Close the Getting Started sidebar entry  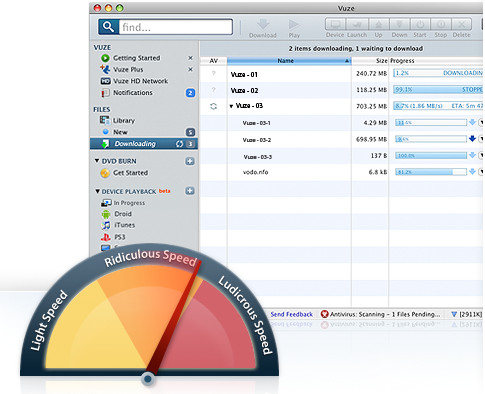(x=190, y=58)
